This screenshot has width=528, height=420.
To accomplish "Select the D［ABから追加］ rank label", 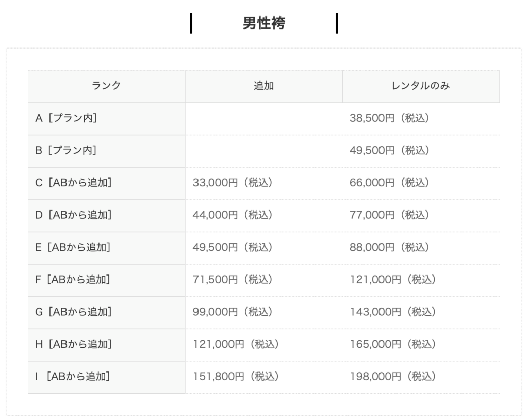I will click(x=73, y=215).
